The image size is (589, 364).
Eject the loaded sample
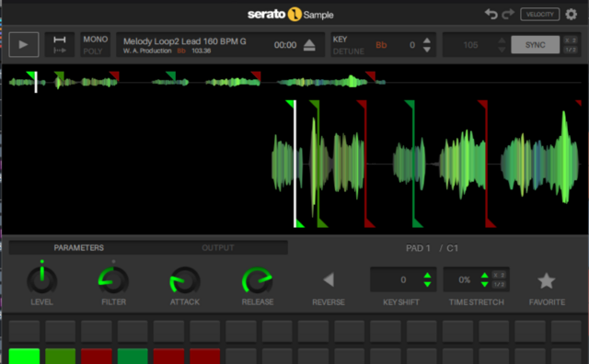309,45
